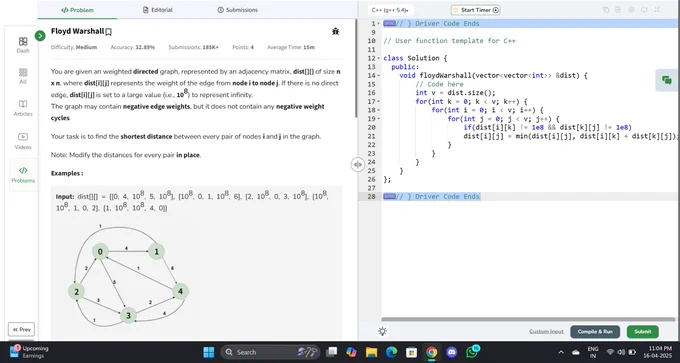Open the ENG IN language switcher

coord(592,352)
